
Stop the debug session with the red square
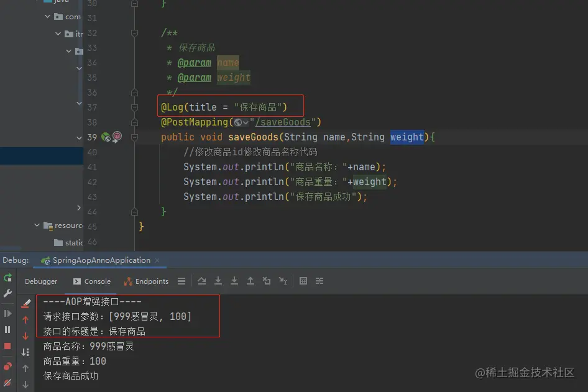(x=7, y=346)
